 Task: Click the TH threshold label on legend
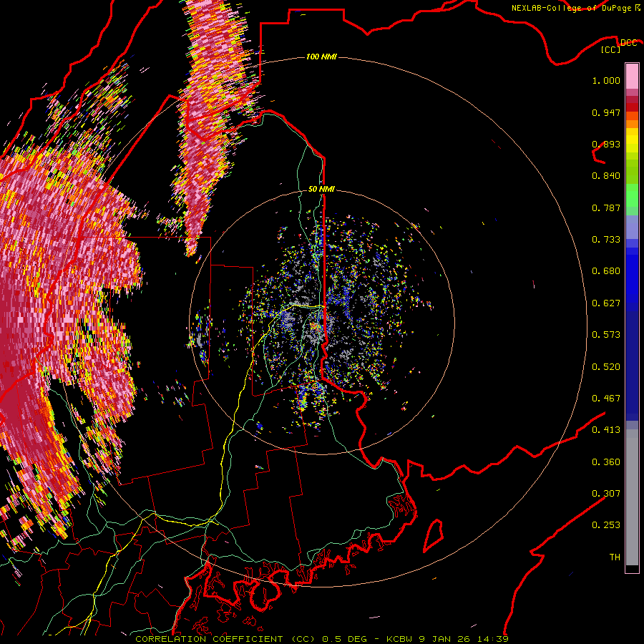[615, 557]
